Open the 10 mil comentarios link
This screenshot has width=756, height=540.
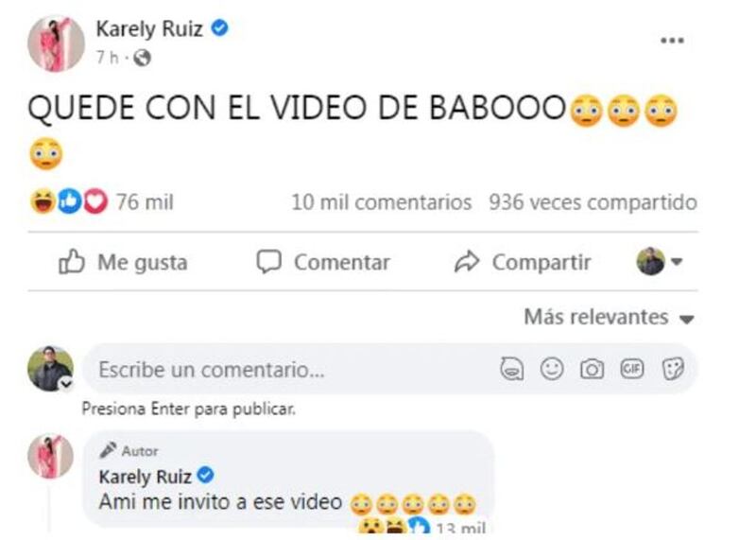tap(382, 202)
